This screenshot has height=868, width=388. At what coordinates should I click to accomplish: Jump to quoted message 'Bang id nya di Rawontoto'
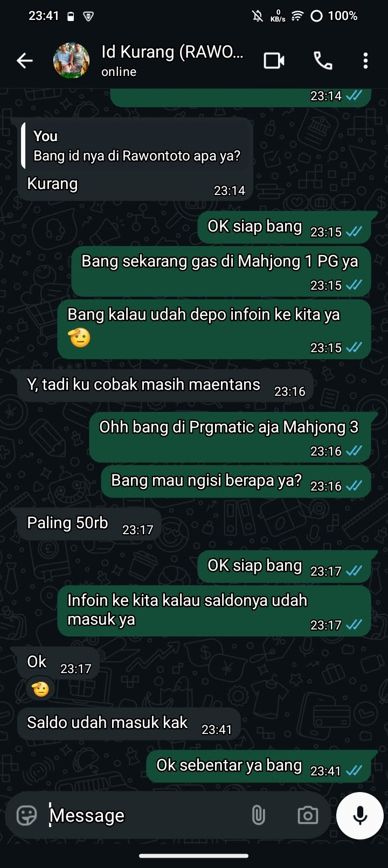coord(137,146)
